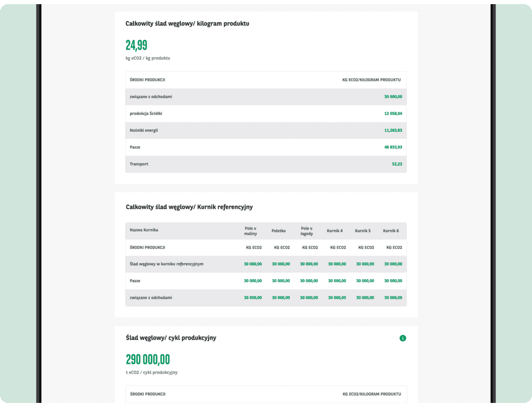Image resolution: width=532 pixels, height=405 pixels.
Task: Click the 'Pole u Jagody' column header
Action: [307, 231]
